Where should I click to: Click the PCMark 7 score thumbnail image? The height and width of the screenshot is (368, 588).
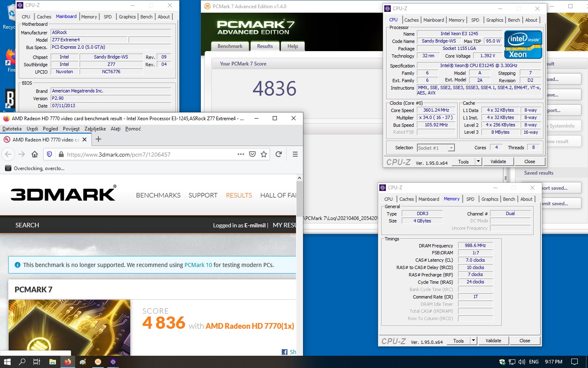[x=69, y=328]
